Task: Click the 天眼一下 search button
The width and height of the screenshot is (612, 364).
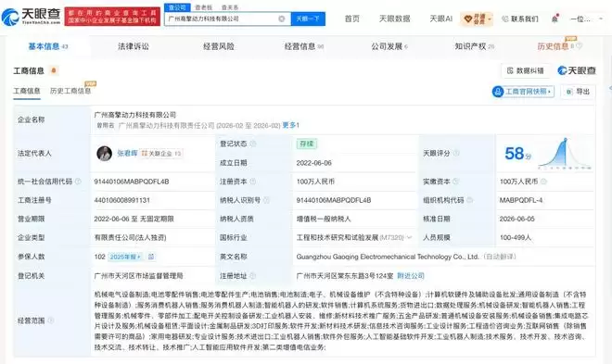Action: point(308,19)
